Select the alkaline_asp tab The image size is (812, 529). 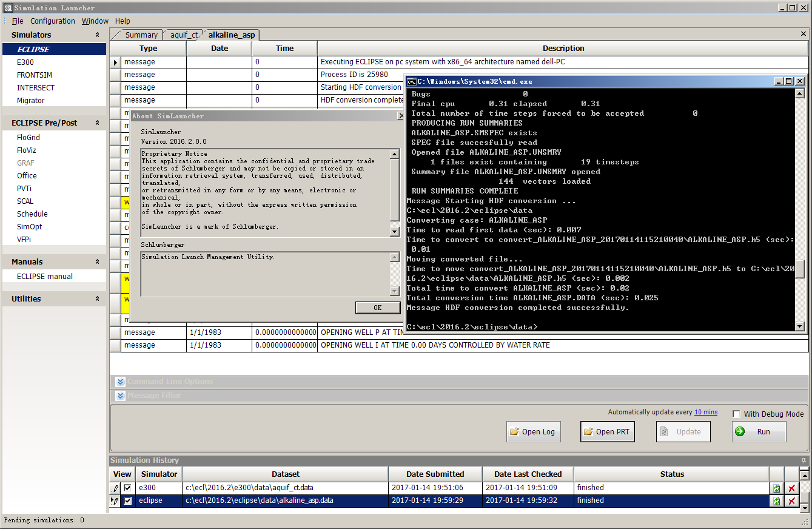click(232, 35)
